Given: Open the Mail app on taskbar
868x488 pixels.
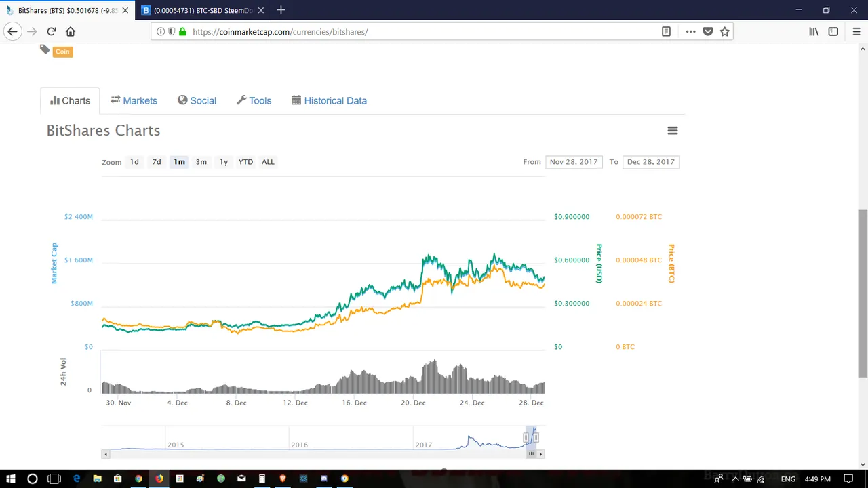Looking at the screenshot, I should (x=241, y=479).
